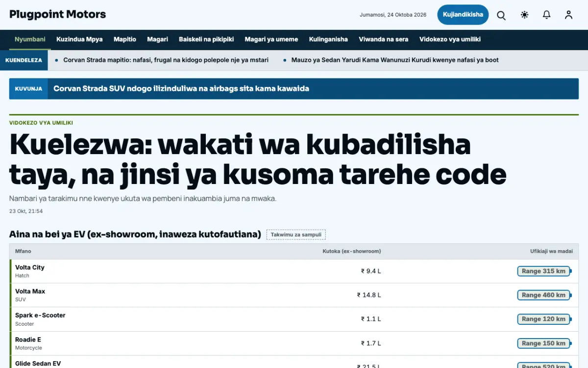Click the KUENDELEZA ticker label
Image resolution: width=588 pixels, height=368 pixels.
click(x=24, y=60)
